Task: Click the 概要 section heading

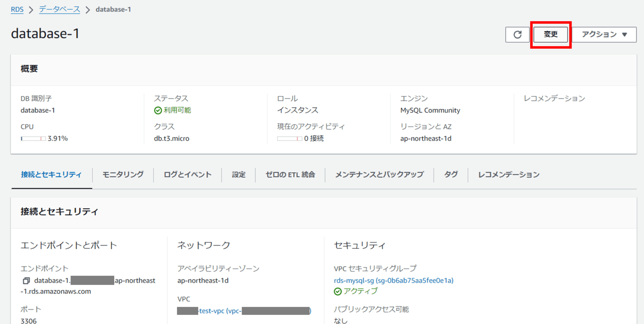Action: click(29, 69)
